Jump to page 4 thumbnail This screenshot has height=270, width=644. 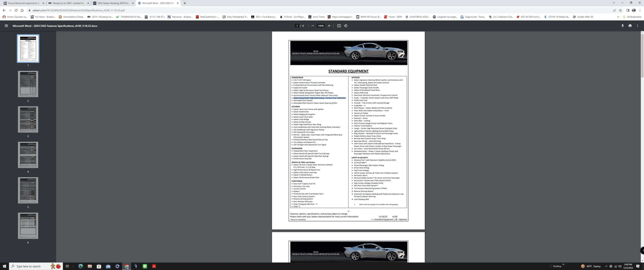[x=28, y=155]
